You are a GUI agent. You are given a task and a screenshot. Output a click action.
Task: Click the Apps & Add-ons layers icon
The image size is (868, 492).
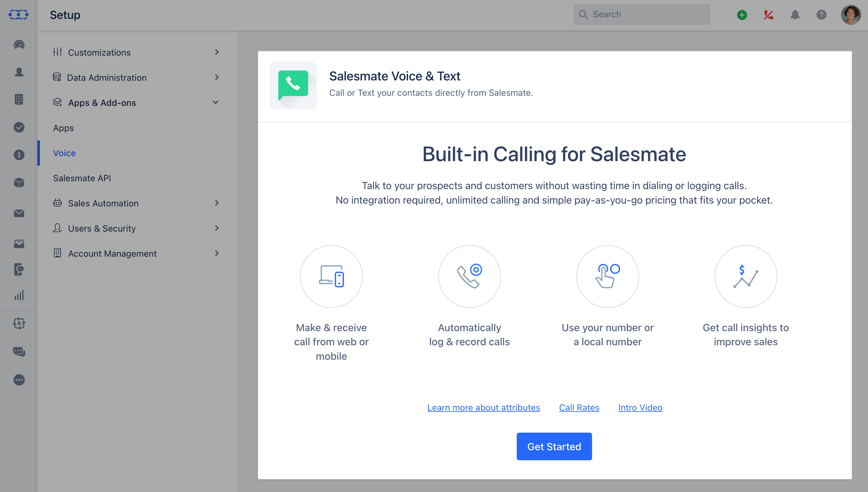57,102
